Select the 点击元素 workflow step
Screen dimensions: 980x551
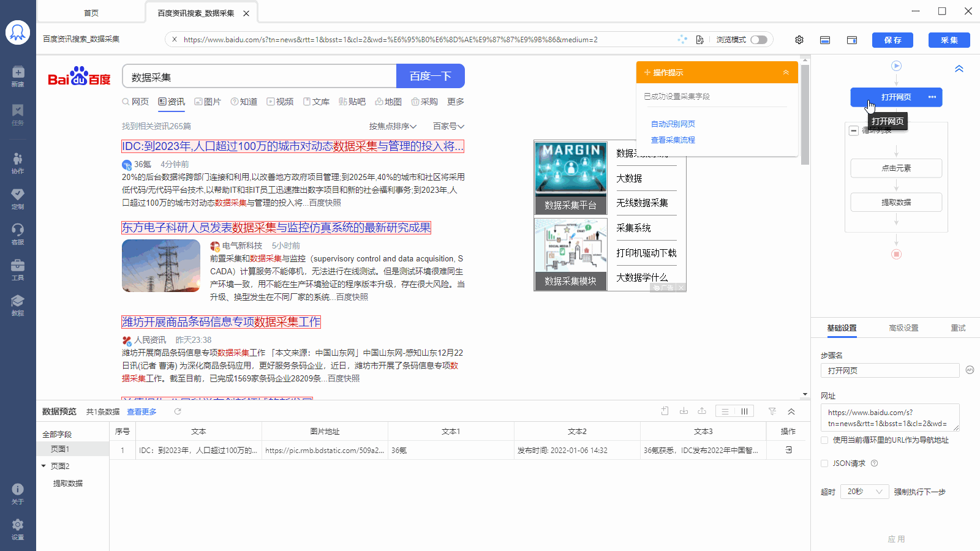click(x=896, y=168)
